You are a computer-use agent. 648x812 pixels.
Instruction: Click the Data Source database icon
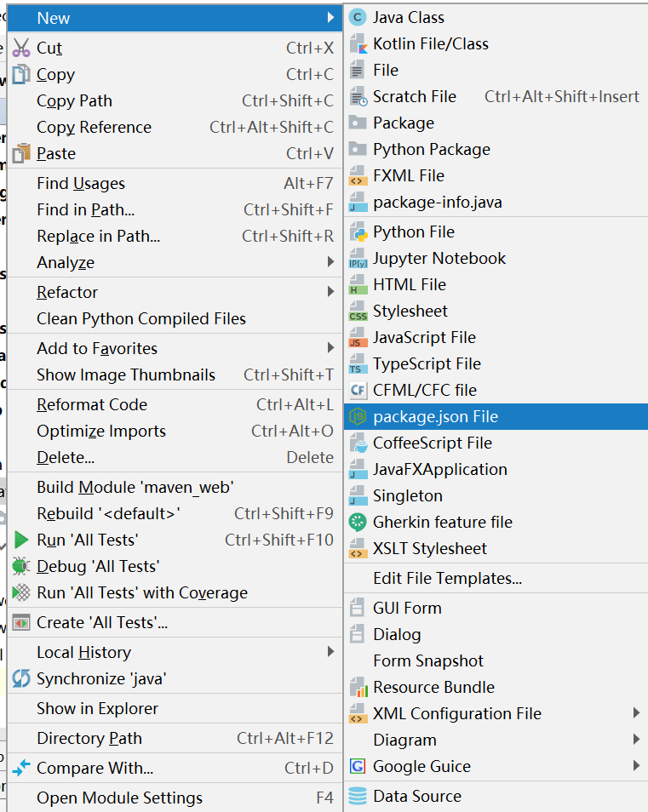pos(358,797)
